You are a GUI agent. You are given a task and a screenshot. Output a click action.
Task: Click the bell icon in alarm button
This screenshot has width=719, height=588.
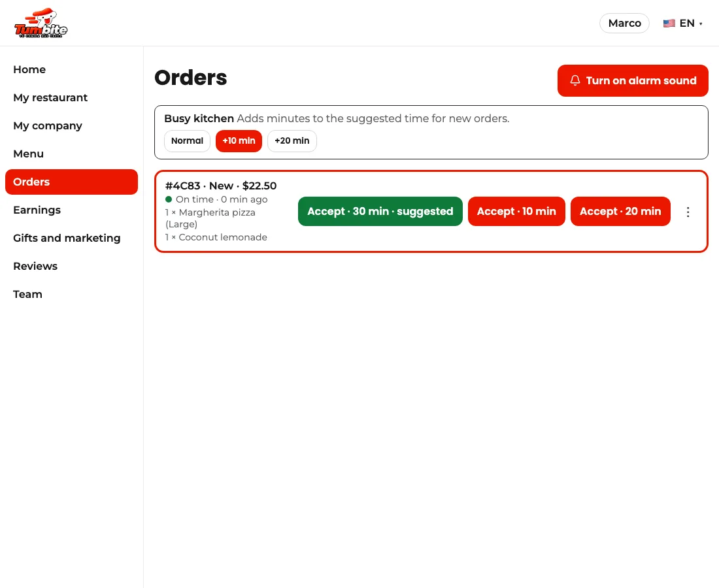575,80
